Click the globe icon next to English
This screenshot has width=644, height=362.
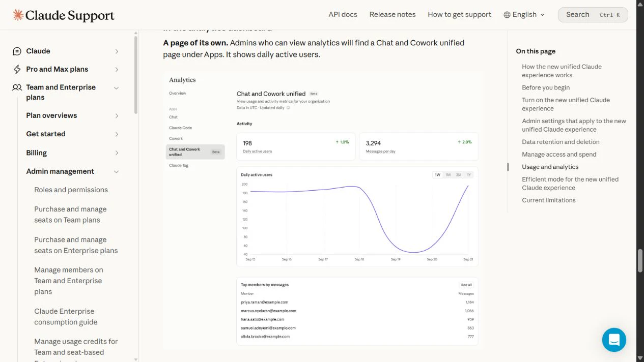point(507,15)
